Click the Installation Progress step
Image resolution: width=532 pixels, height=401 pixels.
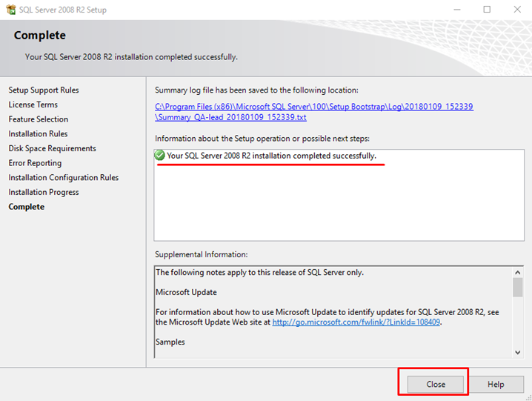point(44,192)
